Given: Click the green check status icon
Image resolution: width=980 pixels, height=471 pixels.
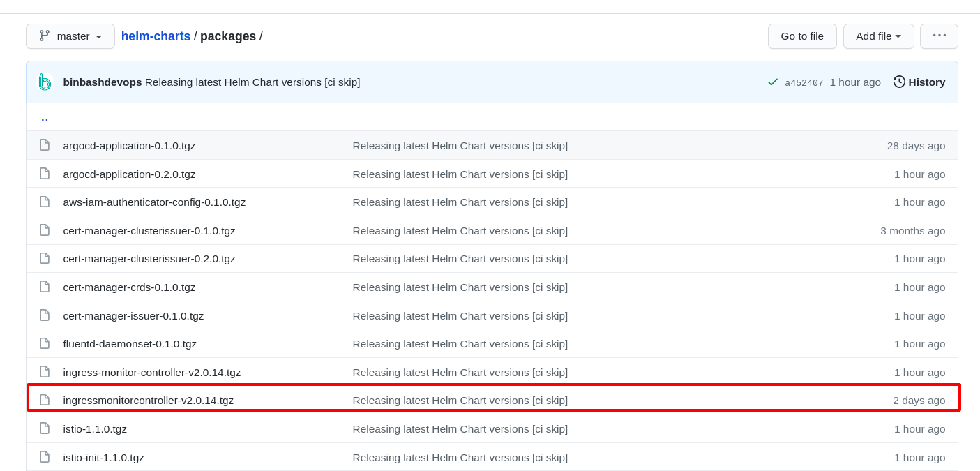Looking at the screenshot, I should pos(772,82).
